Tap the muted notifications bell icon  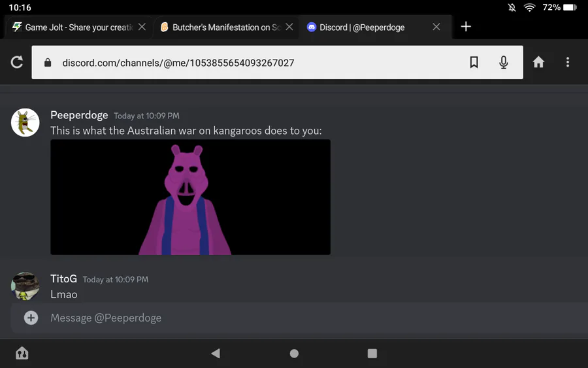(x=512, y=7)
